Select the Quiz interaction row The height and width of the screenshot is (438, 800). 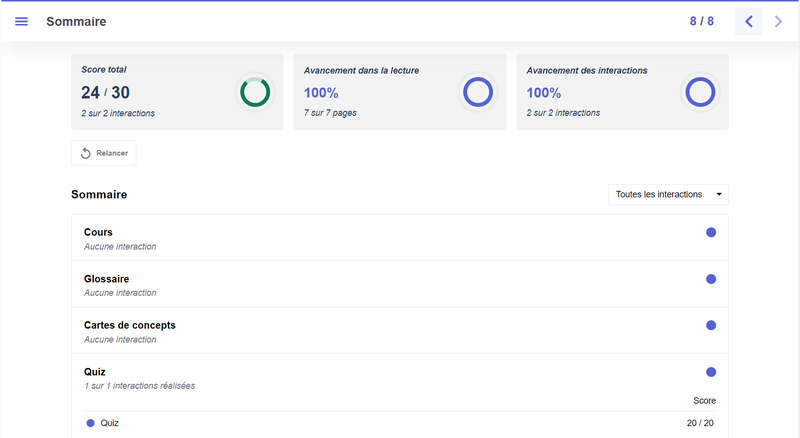(109, 423)
